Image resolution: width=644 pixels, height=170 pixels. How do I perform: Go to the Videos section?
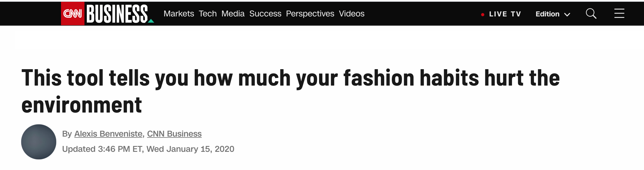point(352,13)
